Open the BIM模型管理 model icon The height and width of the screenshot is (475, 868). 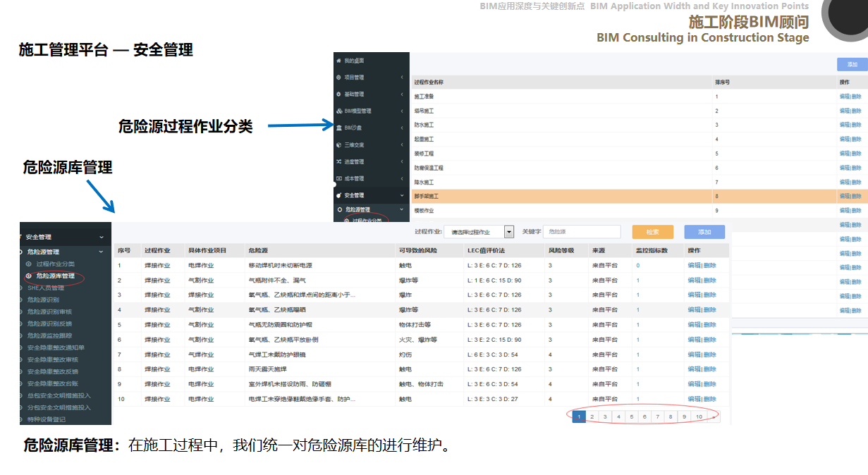(x=340, y=110)
